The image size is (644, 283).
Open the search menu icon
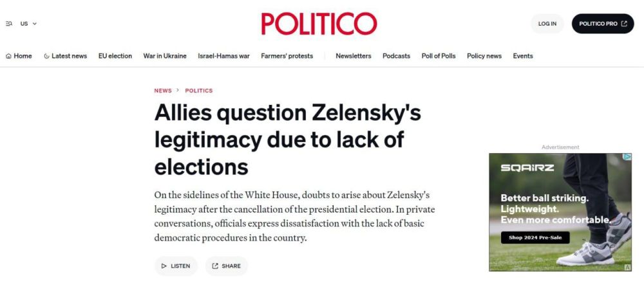[9, 24]
